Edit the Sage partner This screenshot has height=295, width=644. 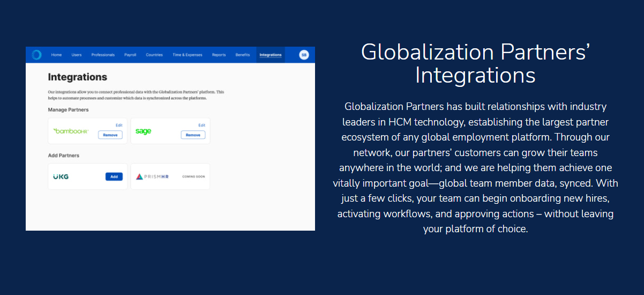point(202,126)
